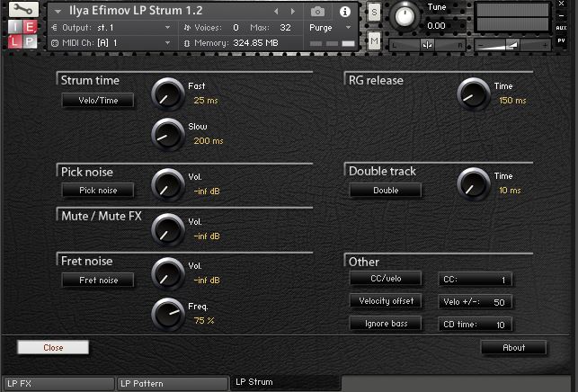The image size is (578, 392).
Task: Click the Max voices value 32
Action: 285,28
